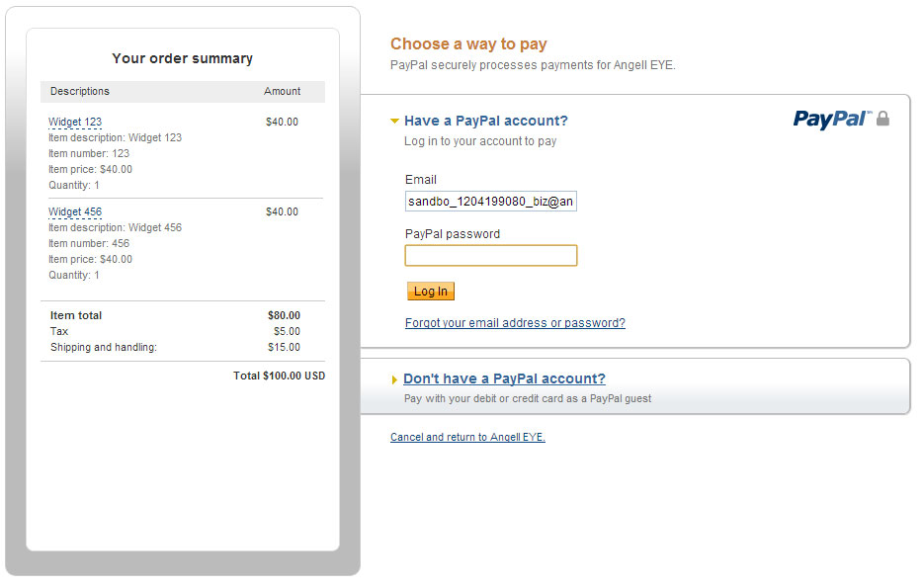Select 'Don't have a PayPal account?' heading link

(x=504, y=378)
